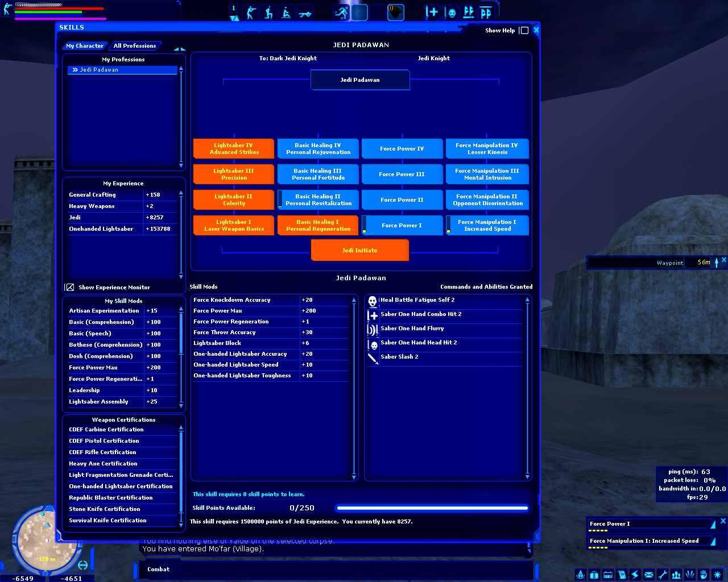
Task: Select the Force Power I skill box
Action: coord(402,226)
